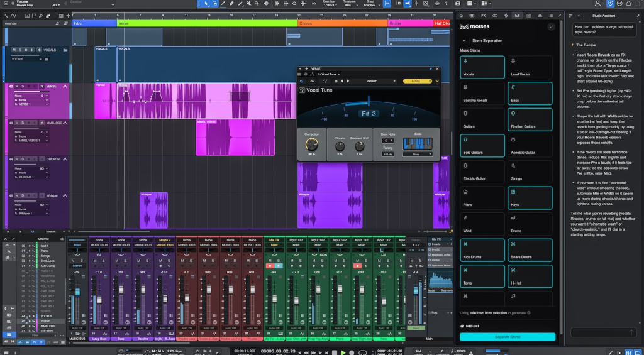
Task: Send message in Studio Assistant
Action: point(631,332)
